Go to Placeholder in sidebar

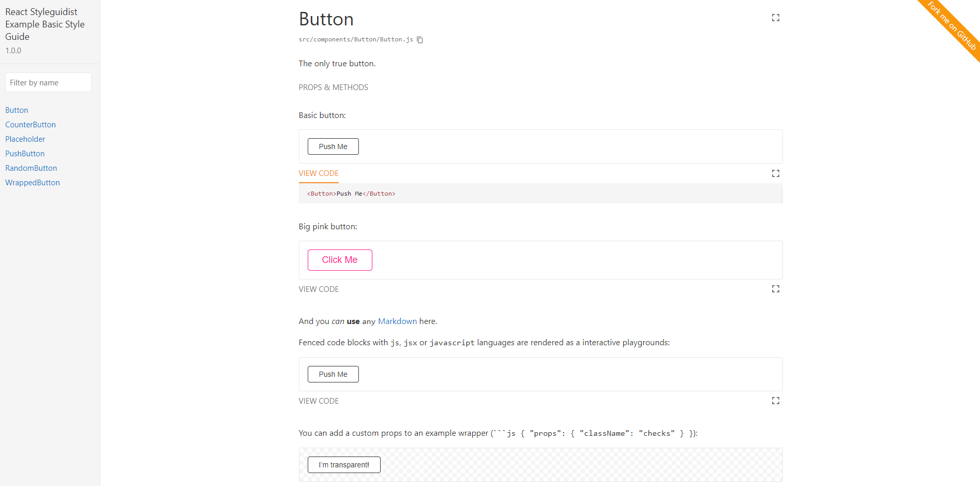[x=25, y=139]
